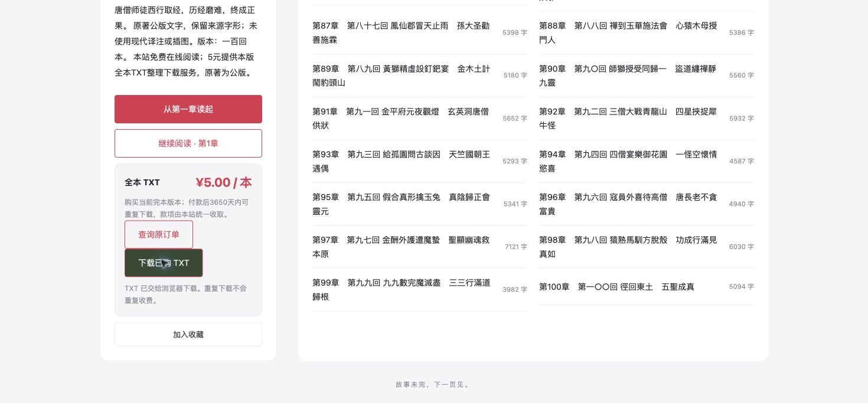Click the 全本 TXT label
Screen dimensions: 868x403
tap(142, 182)
